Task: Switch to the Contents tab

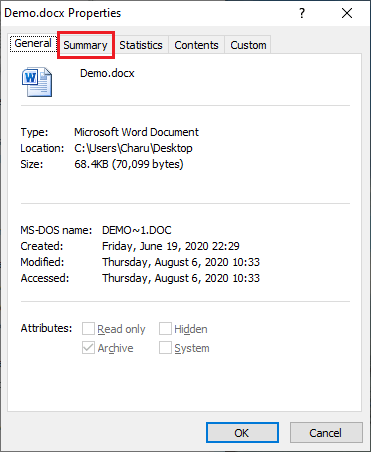Action: pos(196,45)
